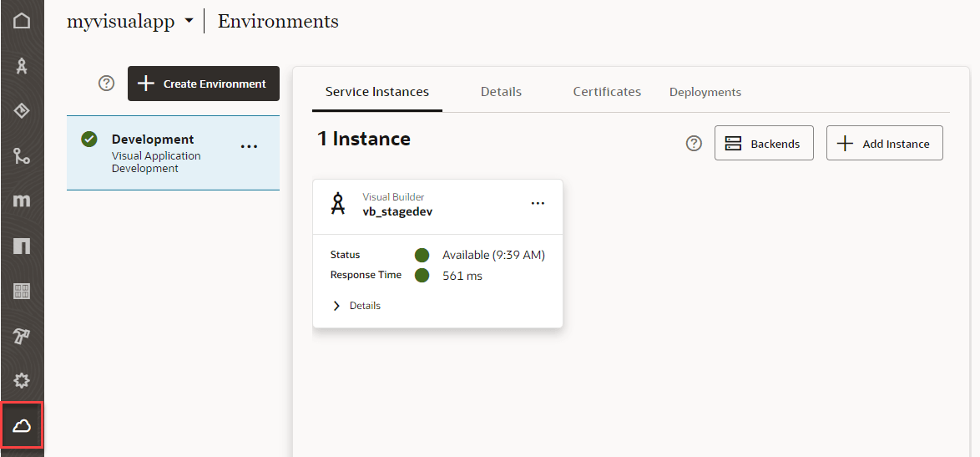Viewport: 980px width, 457px height.
Task: Select the Environments cloud icon
Action: pos(22,426)
